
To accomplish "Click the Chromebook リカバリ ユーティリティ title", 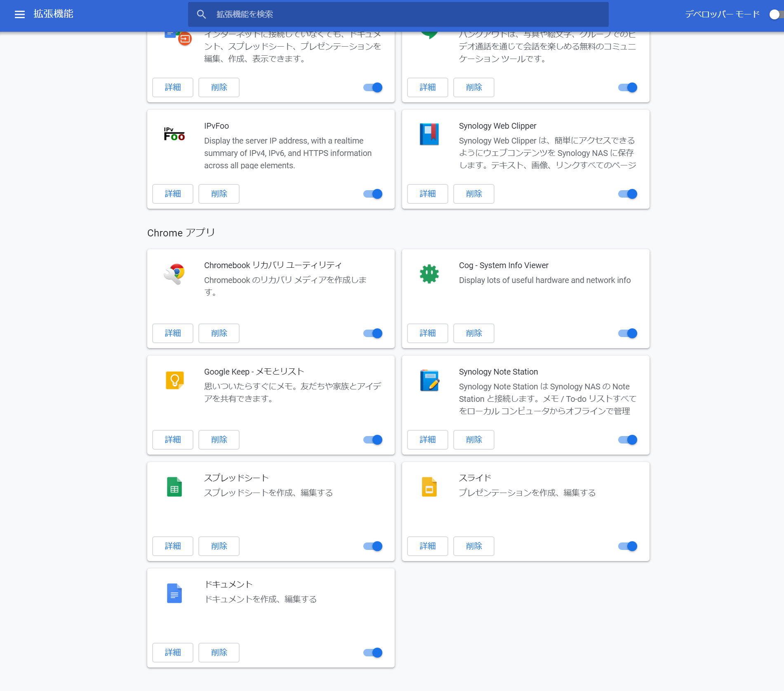I will 273,265.
